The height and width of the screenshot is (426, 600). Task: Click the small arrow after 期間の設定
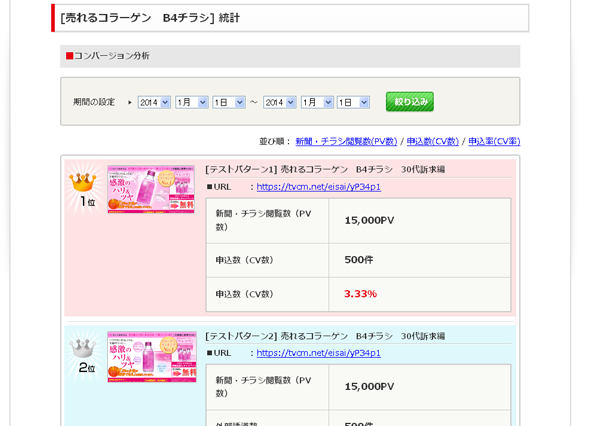point(129,102)
